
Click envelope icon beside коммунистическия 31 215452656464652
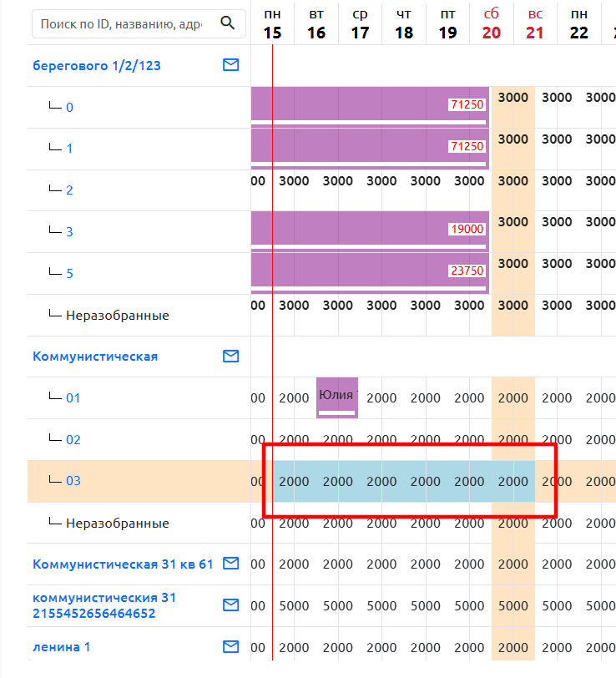[x=231, y=605]
